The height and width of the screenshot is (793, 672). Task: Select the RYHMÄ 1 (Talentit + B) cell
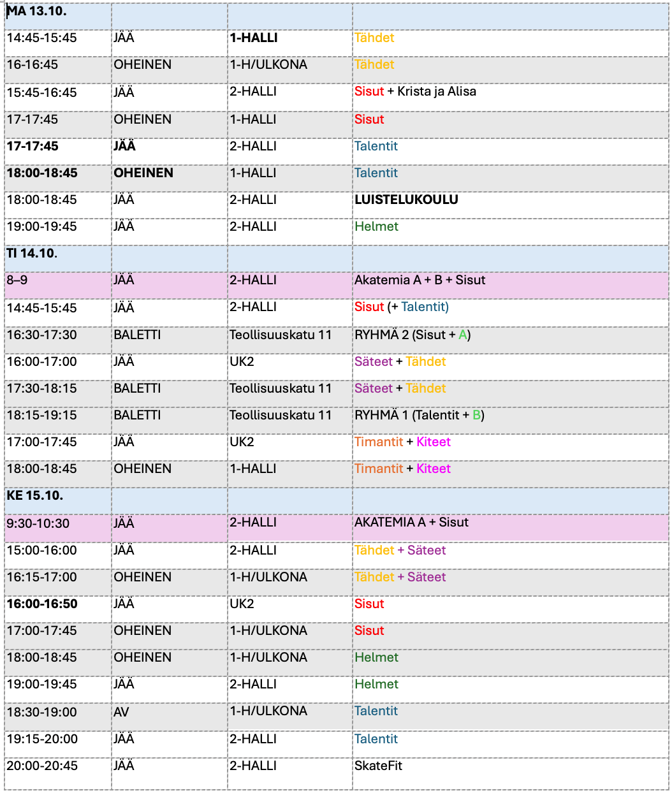[x=420, y=416]
